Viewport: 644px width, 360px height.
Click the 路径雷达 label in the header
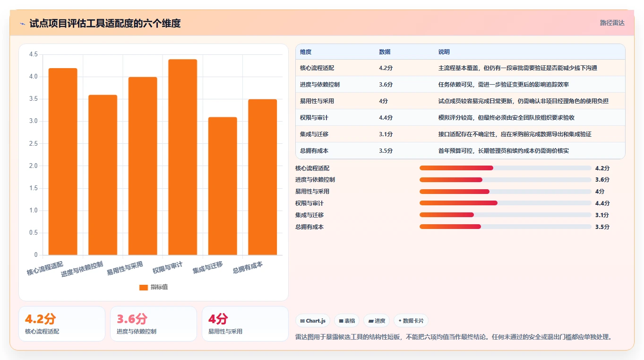612,23
